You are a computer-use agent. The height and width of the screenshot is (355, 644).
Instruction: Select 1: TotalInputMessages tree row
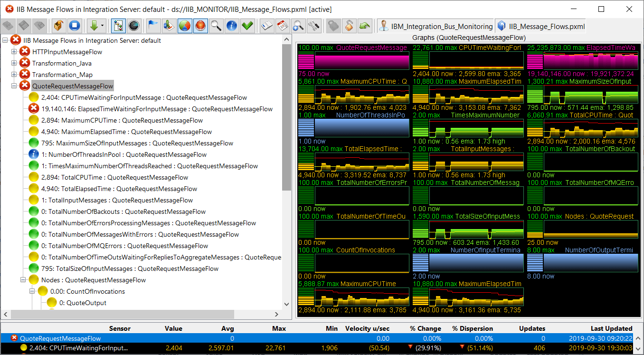[x=117, y=200]
